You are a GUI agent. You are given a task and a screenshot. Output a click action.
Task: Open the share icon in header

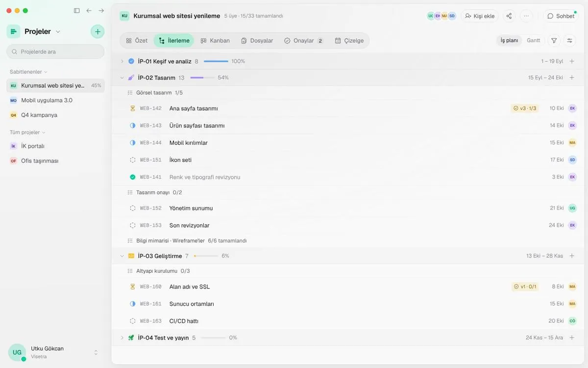[x=509, y=16]
